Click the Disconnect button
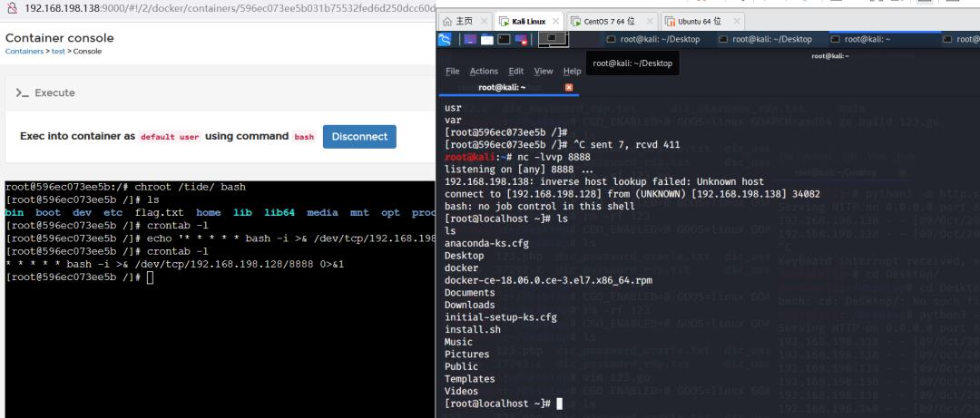This screenshot has height=418, width=980. [x=359, y=136]
